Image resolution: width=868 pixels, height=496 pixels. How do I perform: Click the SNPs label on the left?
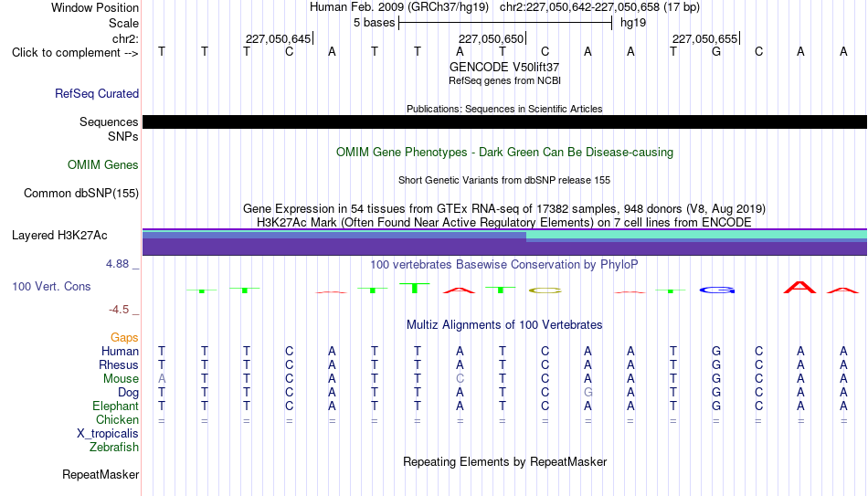coord(123,136)
